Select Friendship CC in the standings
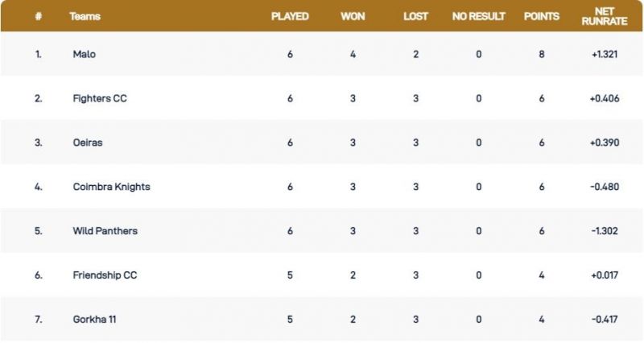 point(105,275)
